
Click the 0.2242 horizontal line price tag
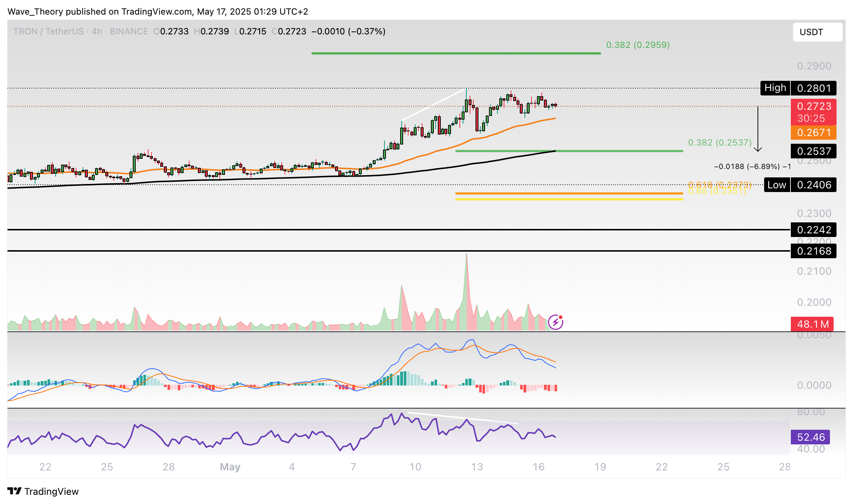coord(813,230)
